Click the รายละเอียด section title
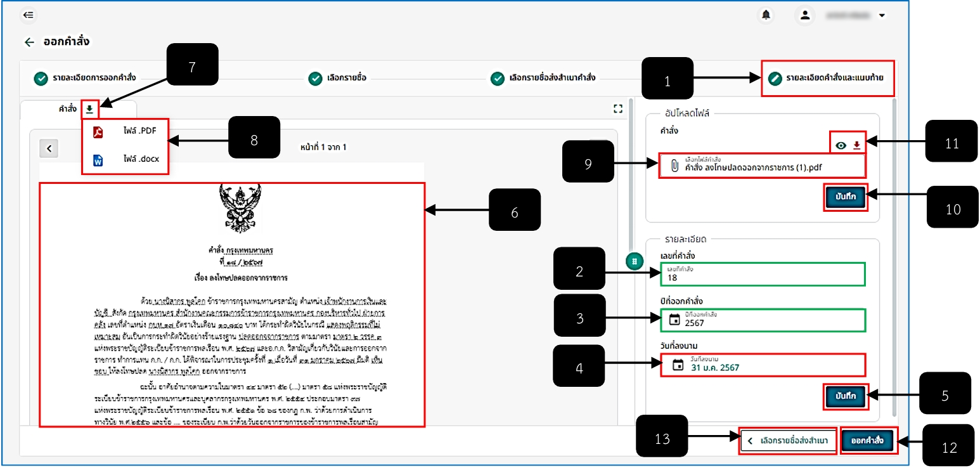980x468 pixels. coord(686,239)
